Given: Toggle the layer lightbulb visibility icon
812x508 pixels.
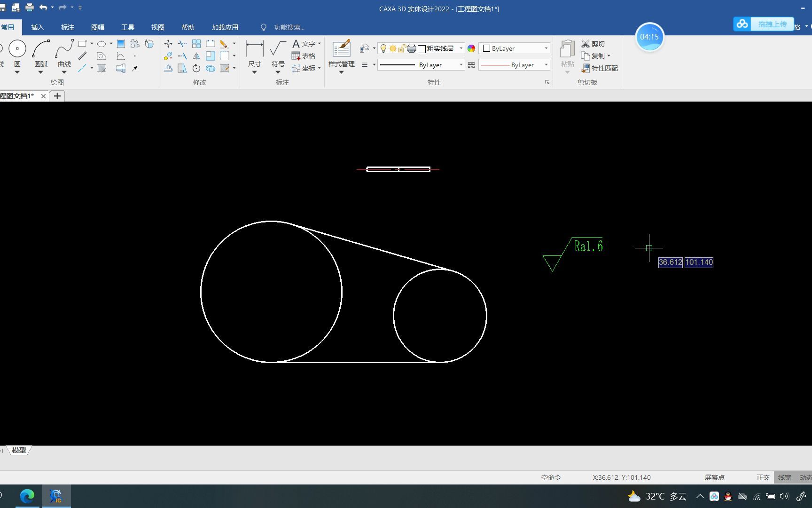Looking at the screenshot, I should (x=383, y=48).
